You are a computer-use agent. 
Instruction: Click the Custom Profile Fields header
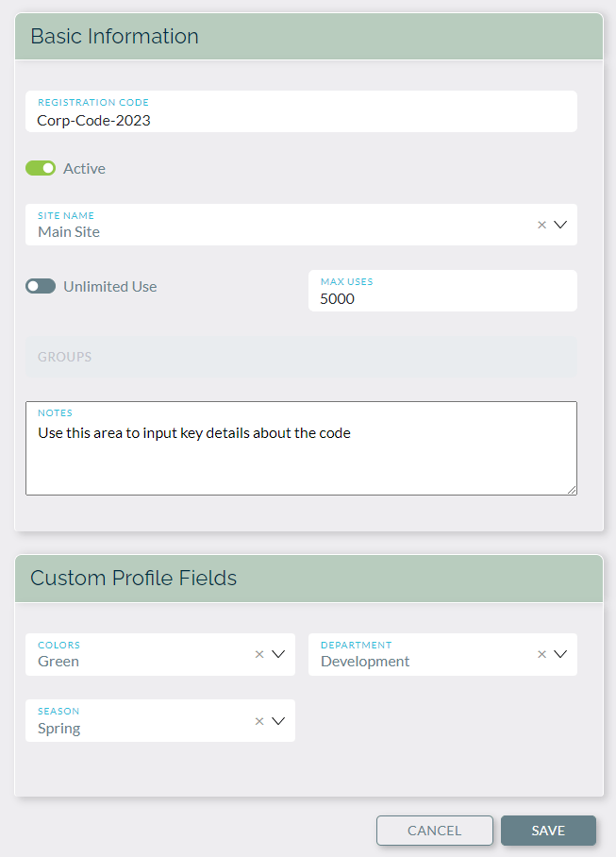[133, 578]
